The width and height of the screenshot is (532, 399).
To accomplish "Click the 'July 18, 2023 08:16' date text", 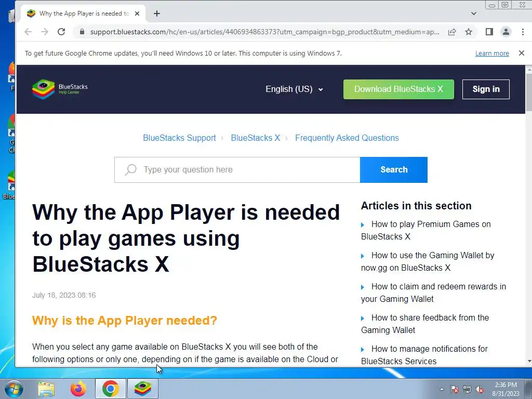I will tap(64, 295).
